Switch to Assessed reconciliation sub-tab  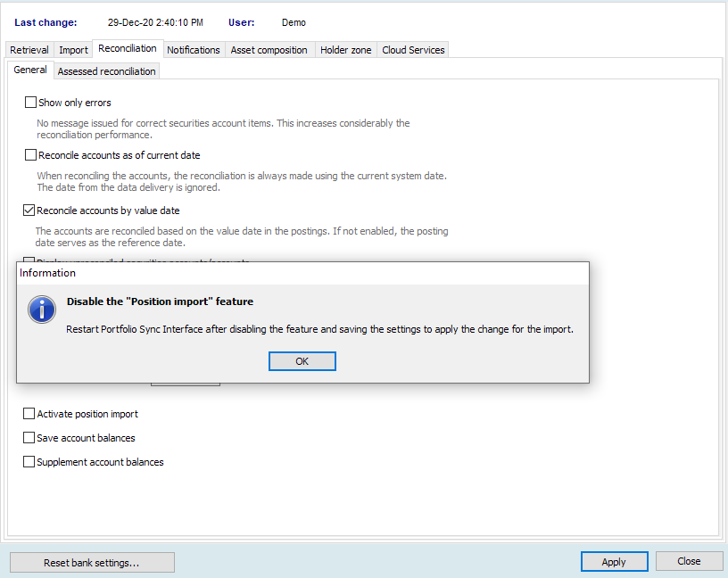pos(107,71)
